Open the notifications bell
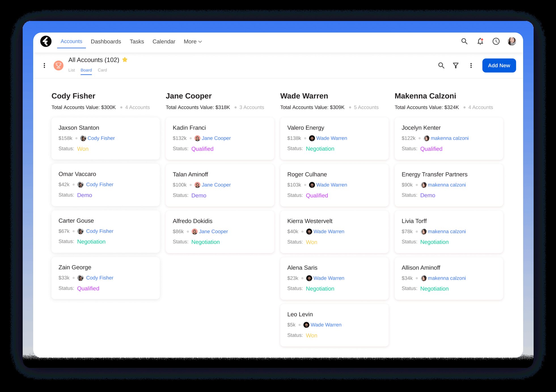The height and width of the screenshot is (392, 556). pos(480,41)
